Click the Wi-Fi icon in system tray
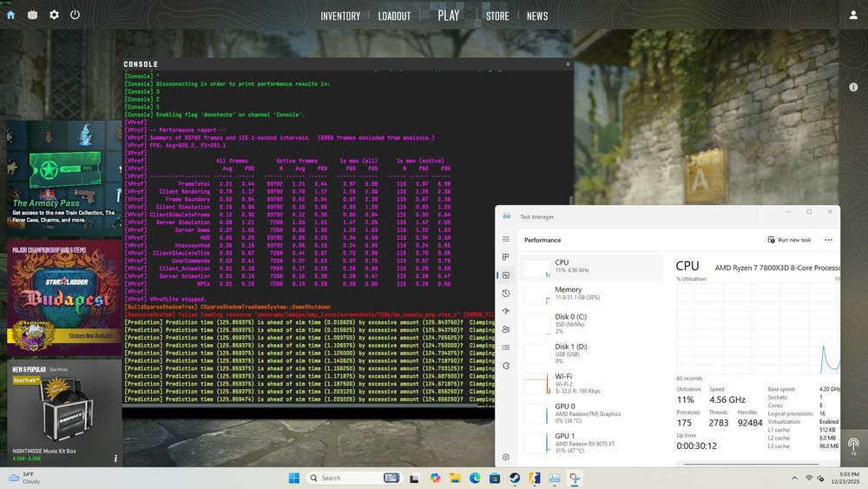868x489 pixels. [809, 478]
